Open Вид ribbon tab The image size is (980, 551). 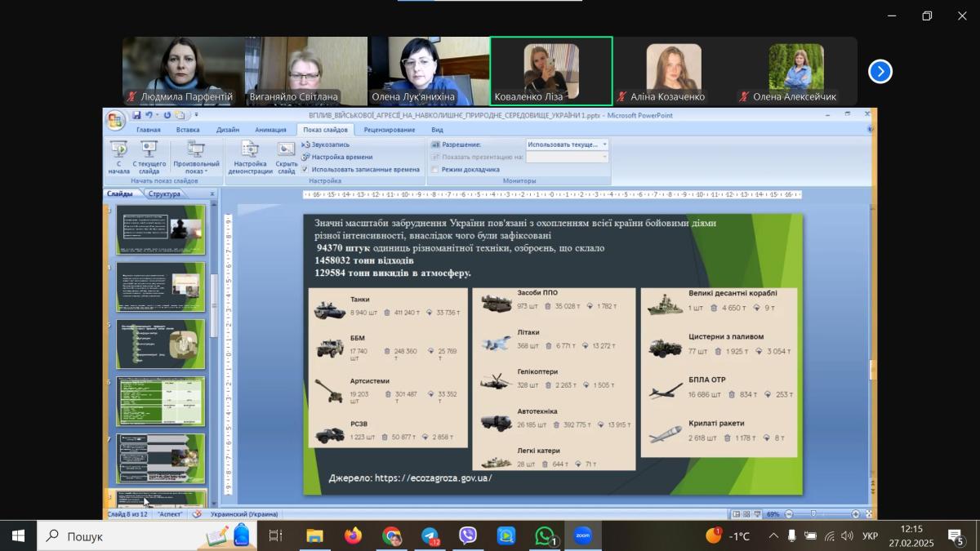point(437,130)
